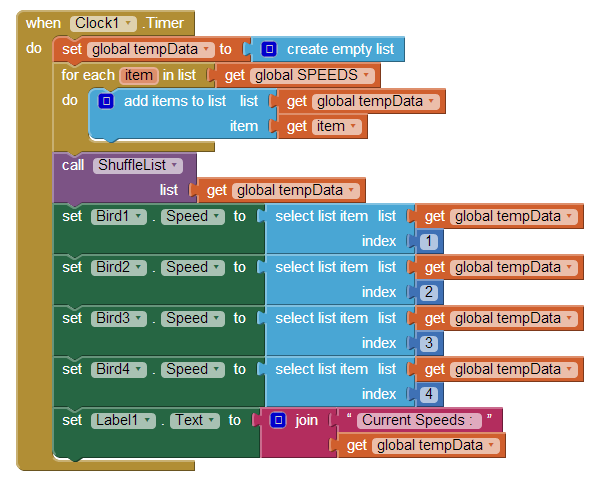Open the Text property dropdown on Label1
This screenshot has height=487, width=602.
click(193, 420)
